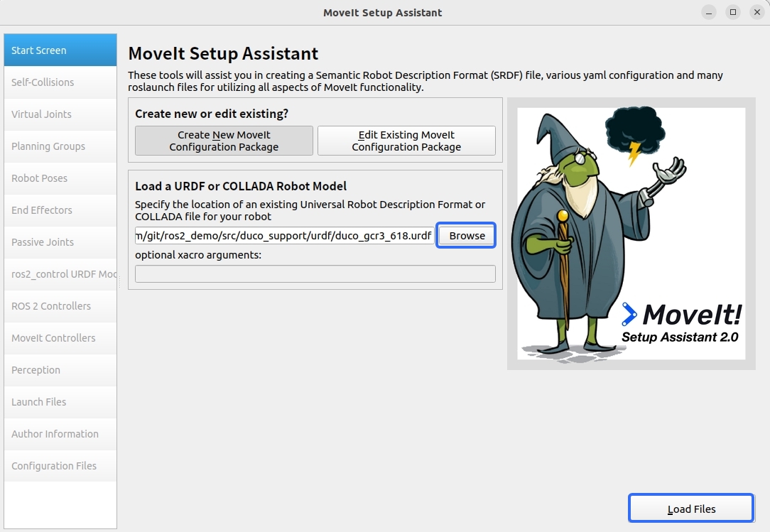Click the Load Files button

(691, 508)
